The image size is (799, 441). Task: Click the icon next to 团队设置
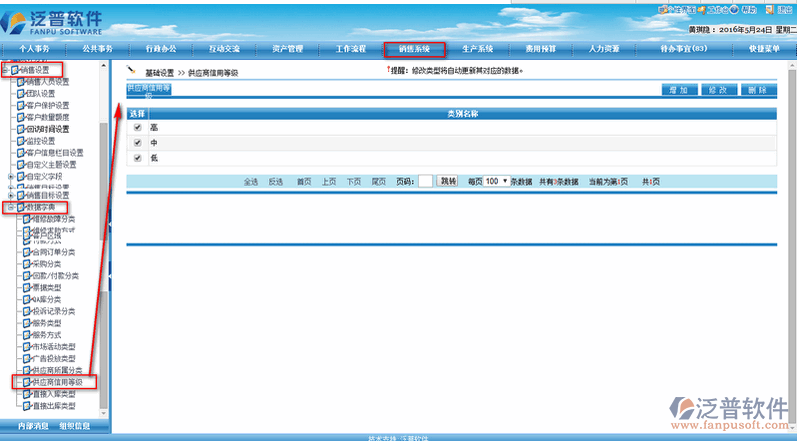point(20,93)
